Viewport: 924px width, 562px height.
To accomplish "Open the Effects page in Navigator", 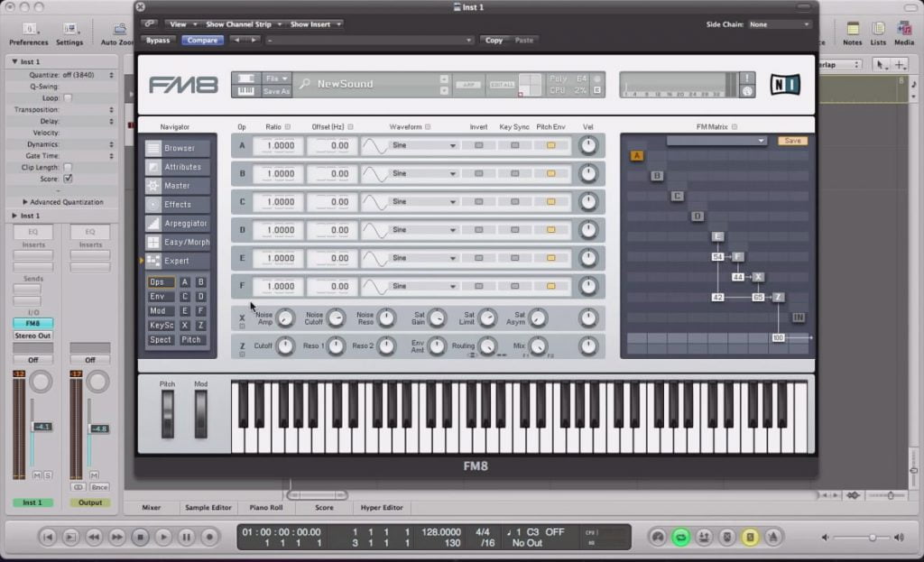I will tap(178, 205).
